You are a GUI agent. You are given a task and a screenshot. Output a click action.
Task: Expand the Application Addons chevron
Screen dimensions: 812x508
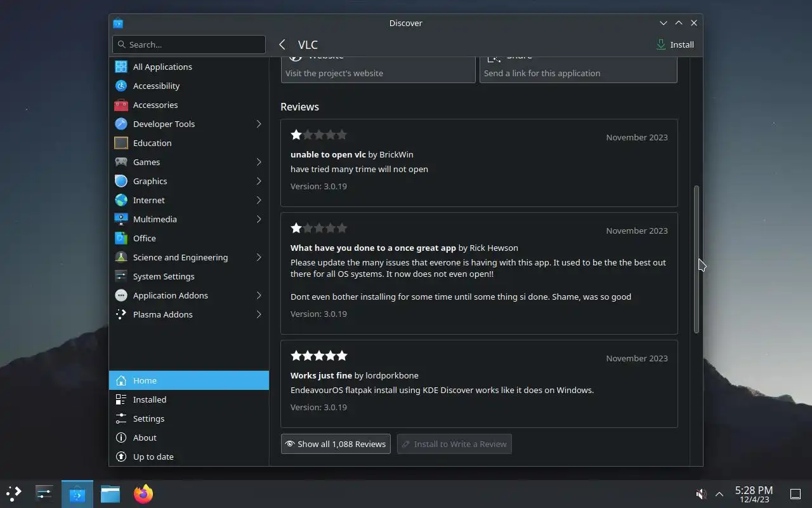click(x=259, y=295)
